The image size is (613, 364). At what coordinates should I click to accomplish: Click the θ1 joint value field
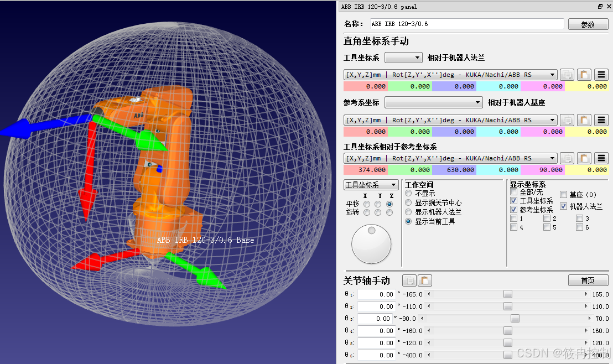(x=376, y=294)
